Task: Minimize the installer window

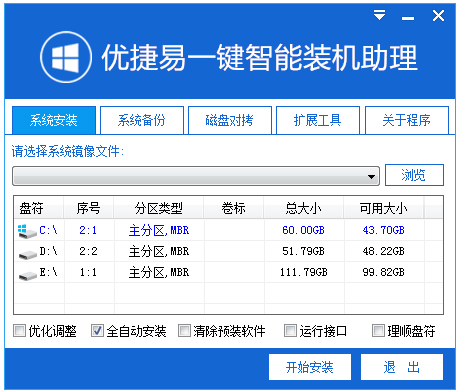Action: (x=408, y=19)
